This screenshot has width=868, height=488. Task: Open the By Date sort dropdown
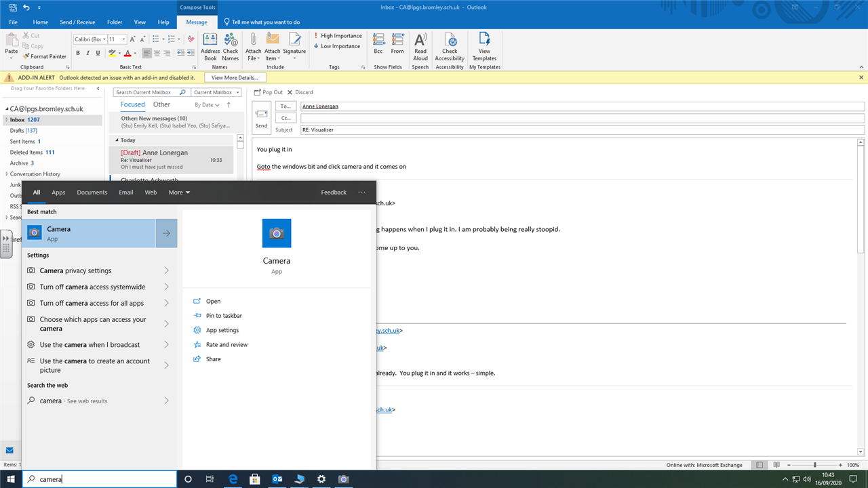point(208,105)
